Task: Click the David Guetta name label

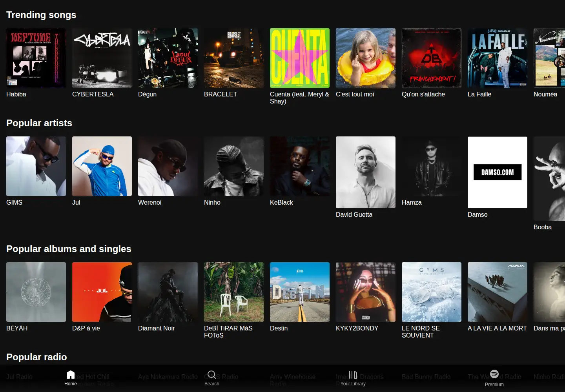Action: click(354, 214)
